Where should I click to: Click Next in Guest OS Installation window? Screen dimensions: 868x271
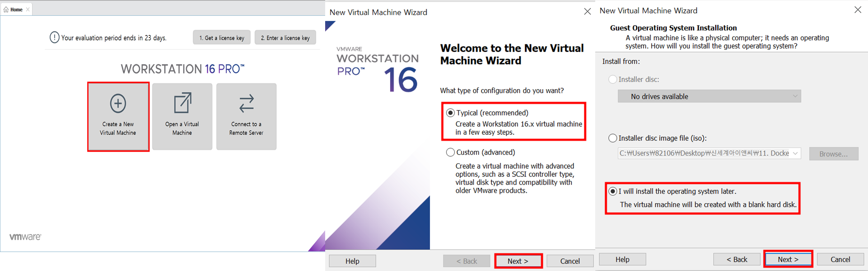(788, 259)
